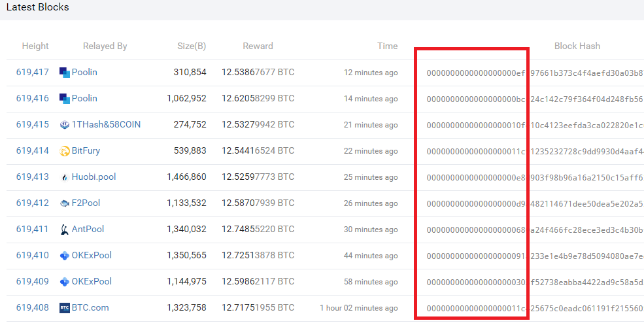Open block height 619,413
The height and width of the screenshot is (325, 644).
pos(33,177)
